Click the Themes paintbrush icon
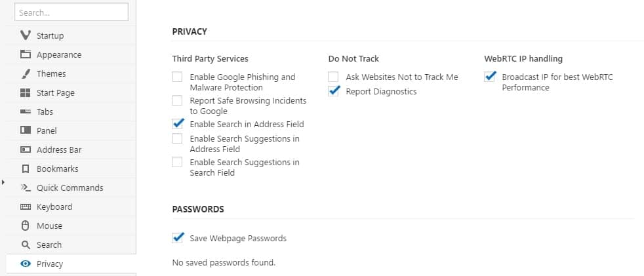Screen dimensions: 644x276 click(26, 73)
